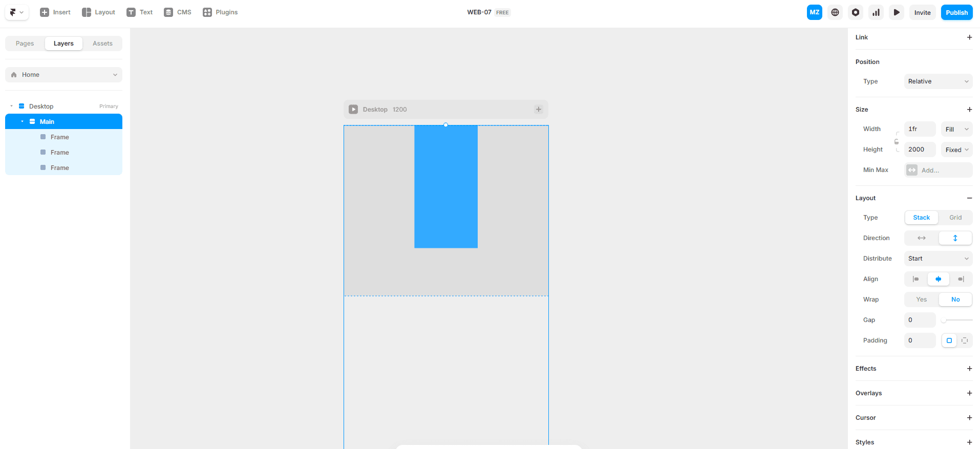Screen dimensions: 980x449
Task: Align children to the right
Action: point(961,279)
